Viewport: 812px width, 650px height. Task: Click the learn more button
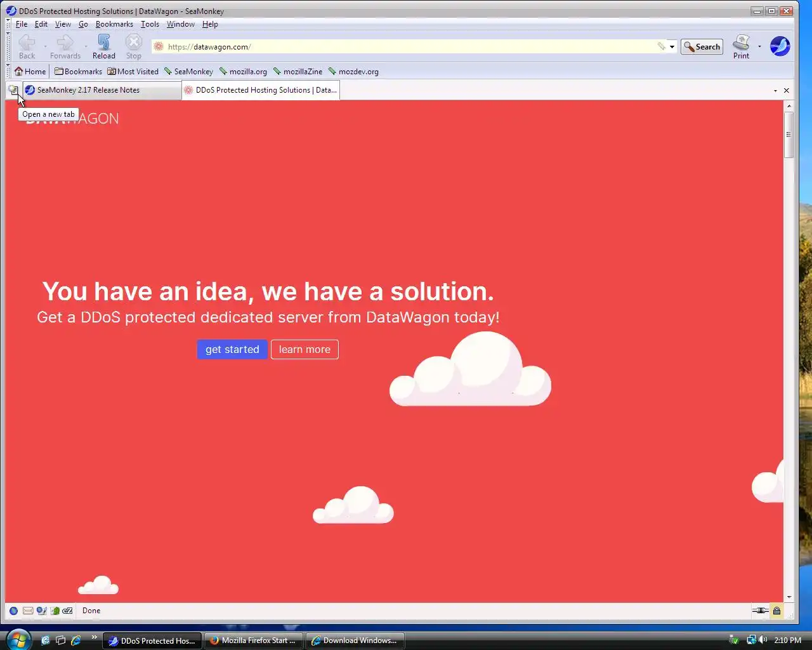pos(304,349)
